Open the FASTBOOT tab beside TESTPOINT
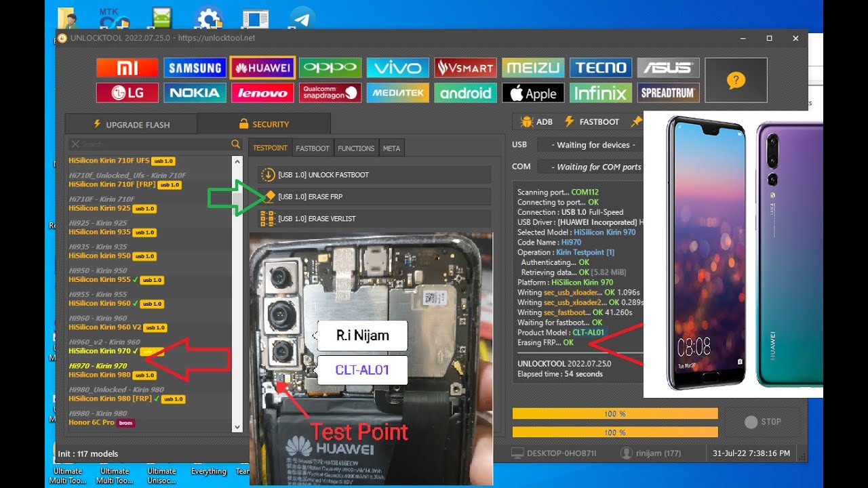The height and width of the screenshot is (488, 868). pos(313,148)
